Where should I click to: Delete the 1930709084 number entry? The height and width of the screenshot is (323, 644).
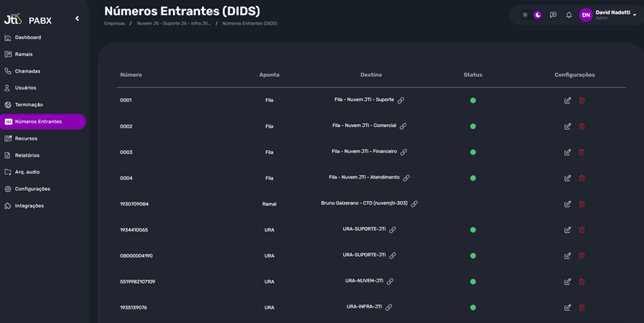[x=581, y=204]
